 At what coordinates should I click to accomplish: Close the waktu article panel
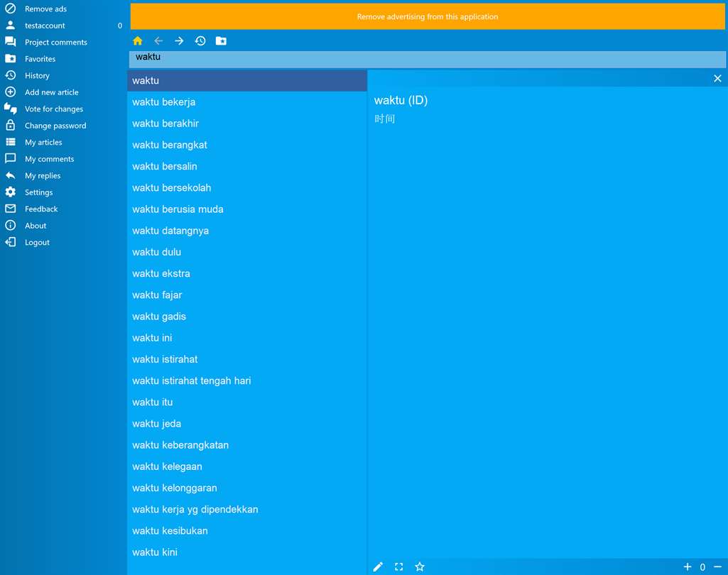coord(718,78)
